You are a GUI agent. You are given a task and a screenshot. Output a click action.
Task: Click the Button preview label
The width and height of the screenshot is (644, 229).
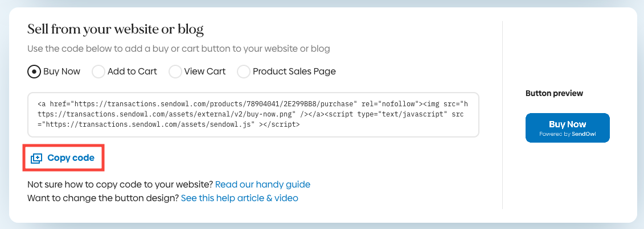coord(554,93)
